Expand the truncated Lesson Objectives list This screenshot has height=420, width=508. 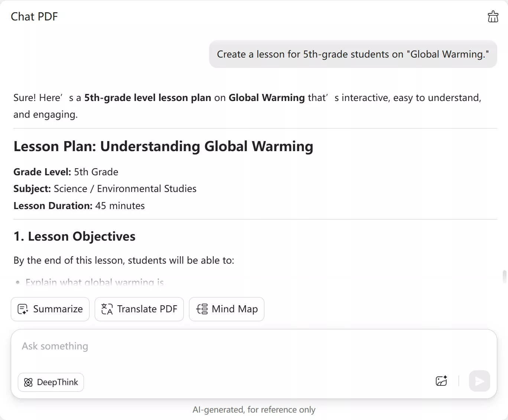tap(95, 282)
